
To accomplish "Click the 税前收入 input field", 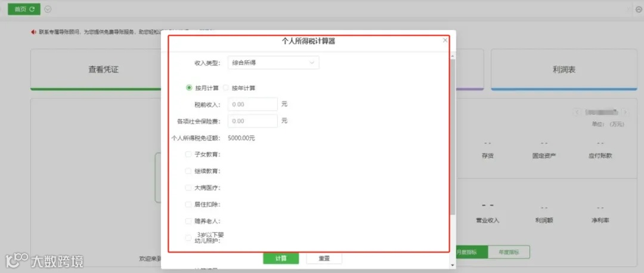I will pyautogui.click(x=253, y=104).
